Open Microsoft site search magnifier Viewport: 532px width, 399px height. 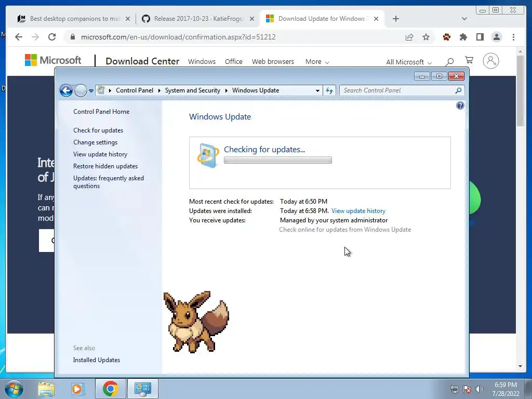pyautogui.click(x=449, y=61)
